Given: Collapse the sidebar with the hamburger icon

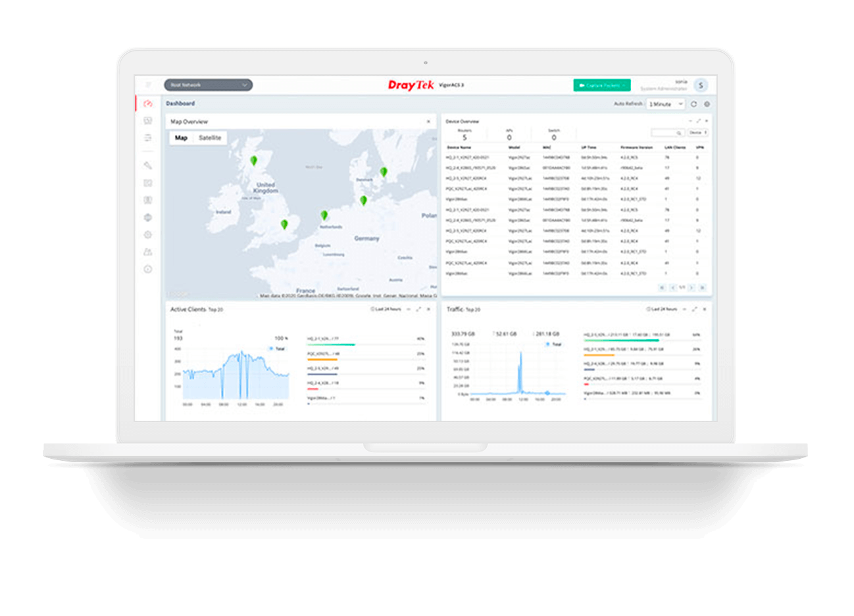Looking at the screenshot, I should pyautogui.click(x=148, y=85).
